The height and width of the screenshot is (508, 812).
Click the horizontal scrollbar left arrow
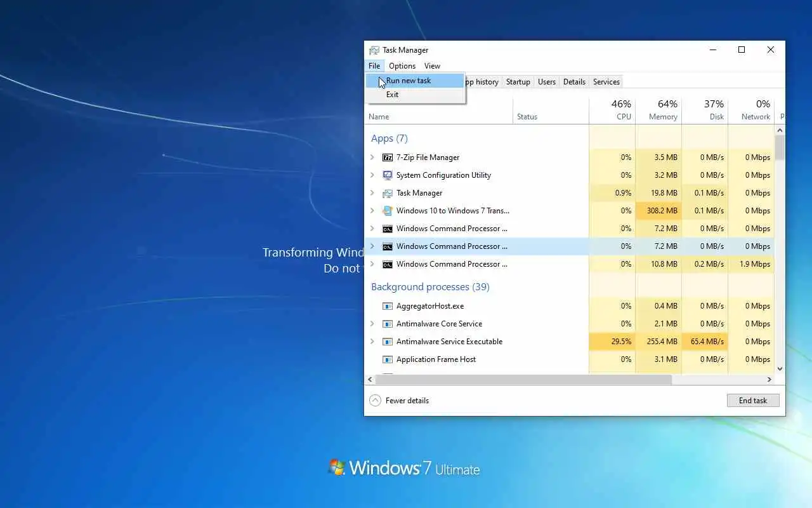(370, 379)
